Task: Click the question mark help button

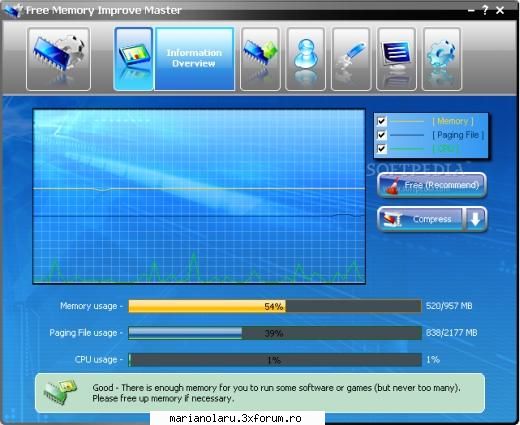Action: click(x=485, y=10)
